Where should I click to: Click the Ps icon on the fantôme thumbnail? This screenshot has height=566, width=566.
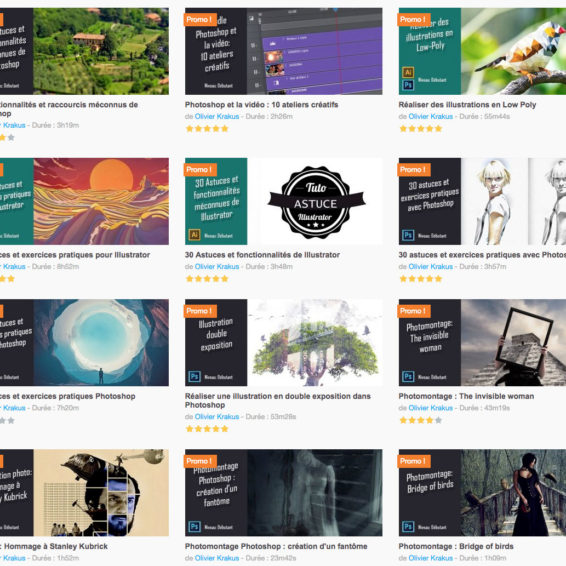tap(194, 527)
